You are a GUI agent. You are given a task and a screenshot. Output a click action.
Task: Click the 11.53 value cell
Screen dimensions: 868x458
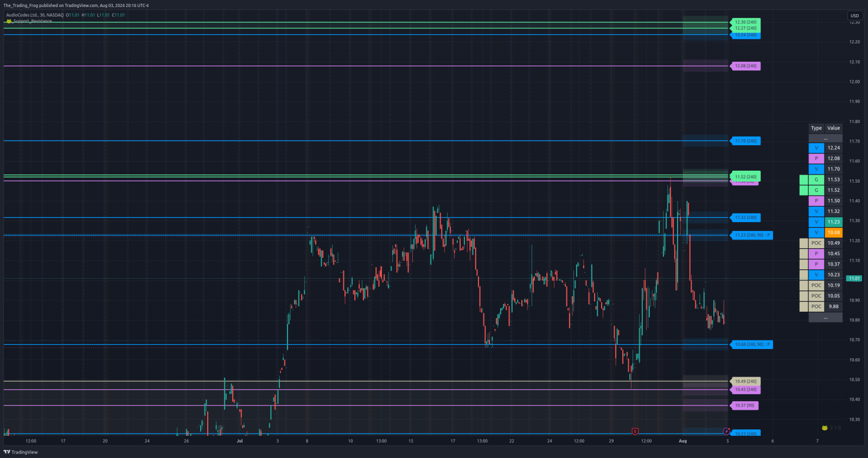(x=834, y=180)
